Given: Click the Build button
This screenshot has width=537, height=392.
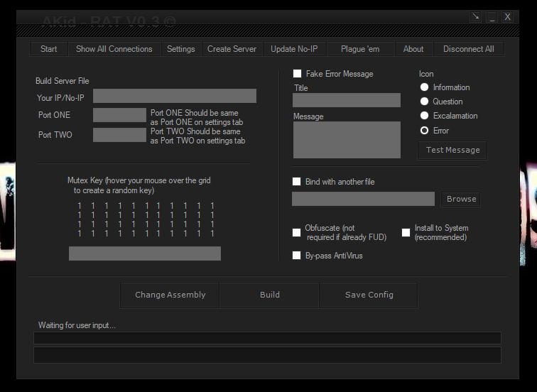Looking at the screenshot, I should point(269,295).
